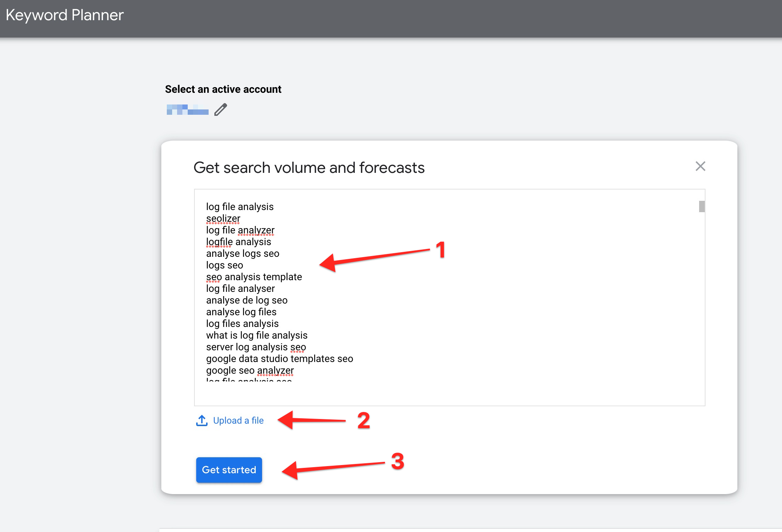Click the upload arrow icon
This screenshot has width=782, height=532.
pyautogui.click(x=202, y=420)
